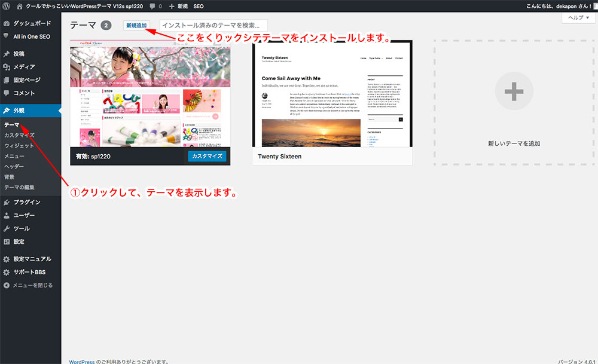The height and width of the screenshot is (364, 598).
Task: Click the サポートBBS menu label
Action: pos(29,272)
